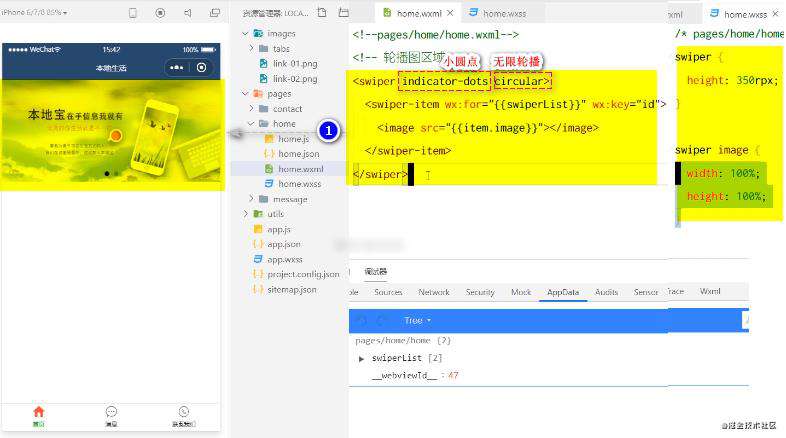Screen dimensions: 786x438
Task: Click the device rotate icon in simulator toolbar
Action: pos(133,13)
